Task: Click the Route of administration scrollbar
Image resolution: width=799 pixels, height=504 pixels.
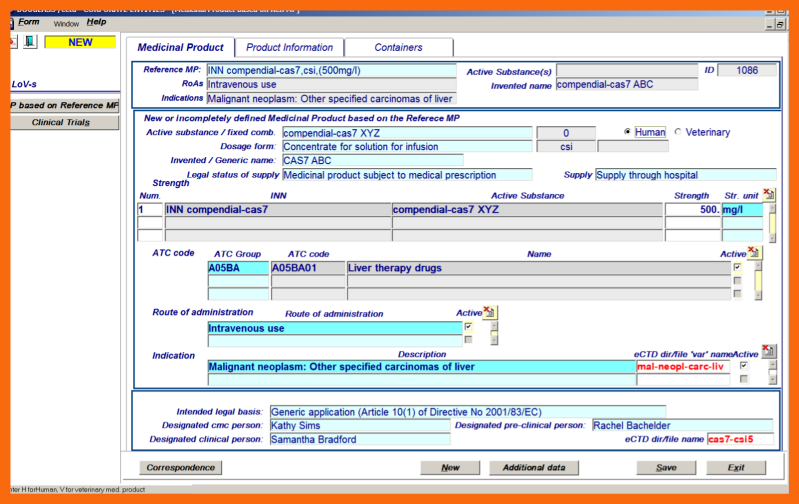Action: pos(494,333)
